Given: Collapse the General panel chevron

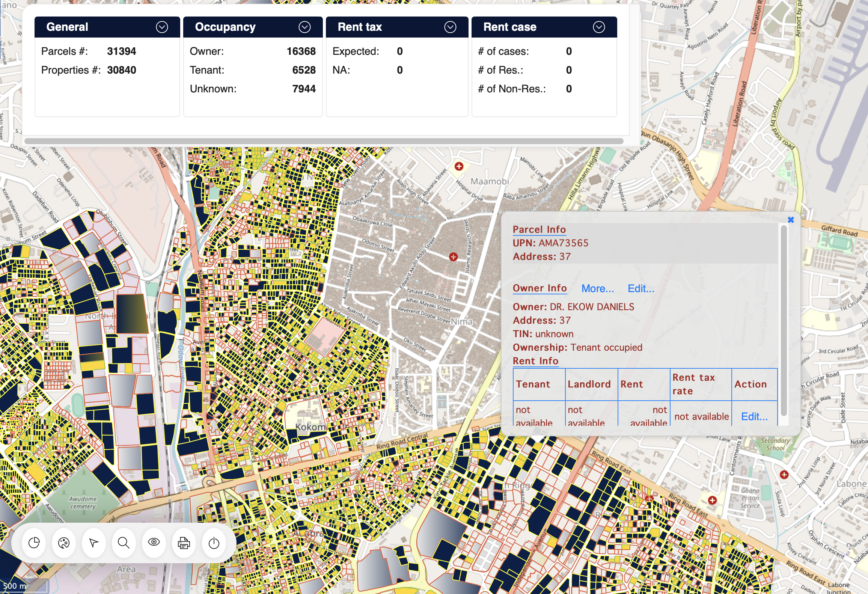Looking at the screenshot, I should point(162,27).
